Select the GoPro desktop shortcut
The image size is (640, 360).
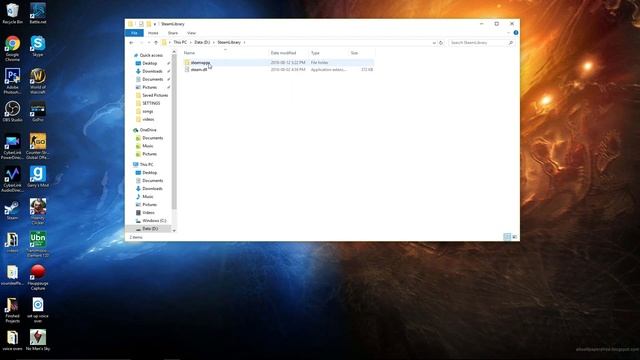[x=38, y=111]
